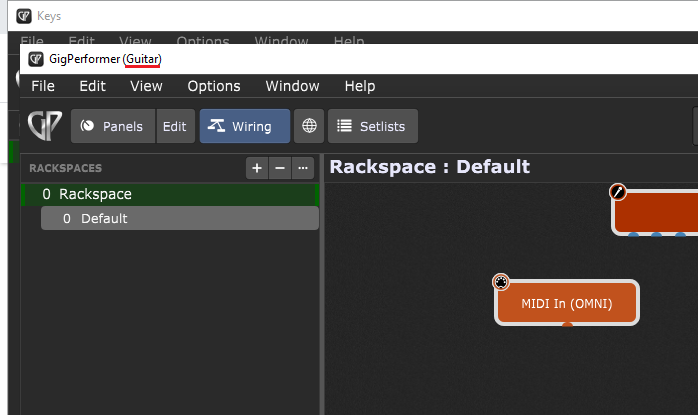Add a new rackspace with the plus button
Screen dimensions: 698x415
[x=257, y=168]
